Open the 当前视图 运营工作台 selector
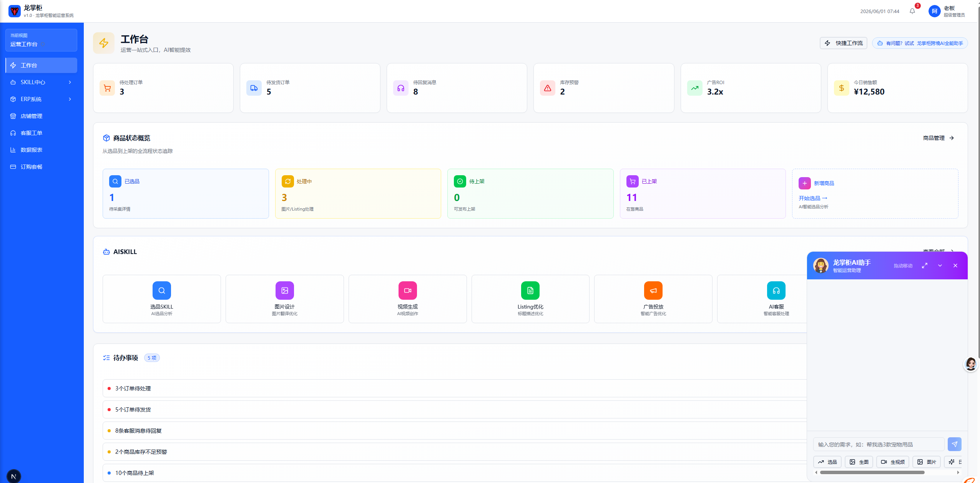Viewport: 980px width, 483px height. 42,40
